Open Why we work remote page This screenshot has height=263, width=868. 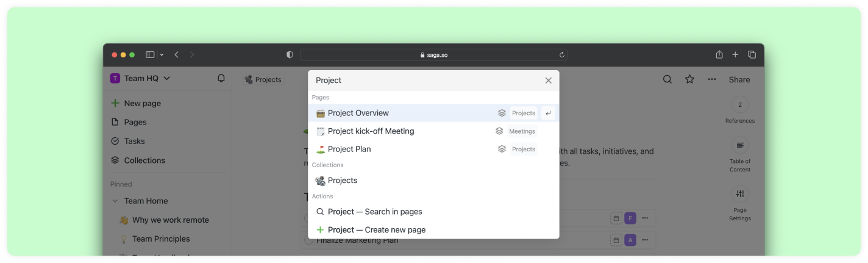point(170,220)
